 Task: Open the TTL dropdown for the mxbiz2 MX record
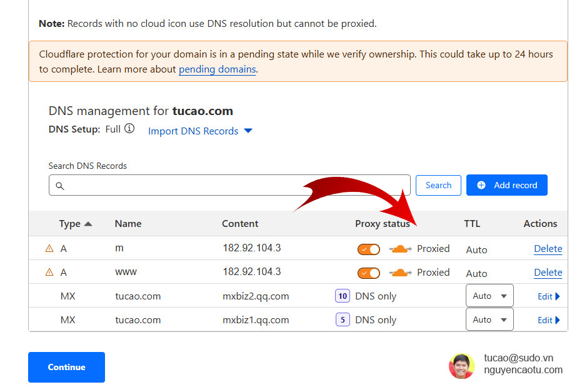(x=489, y=295)
